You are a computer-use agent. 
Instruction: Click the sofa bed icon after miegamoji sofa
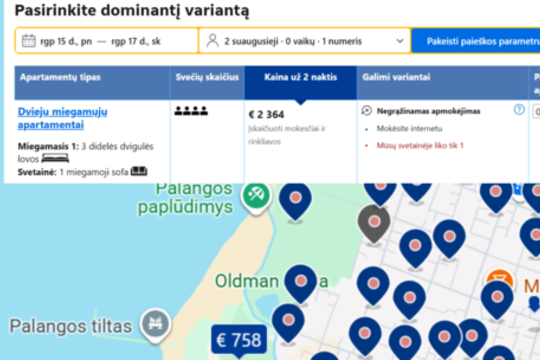[139, 171]
